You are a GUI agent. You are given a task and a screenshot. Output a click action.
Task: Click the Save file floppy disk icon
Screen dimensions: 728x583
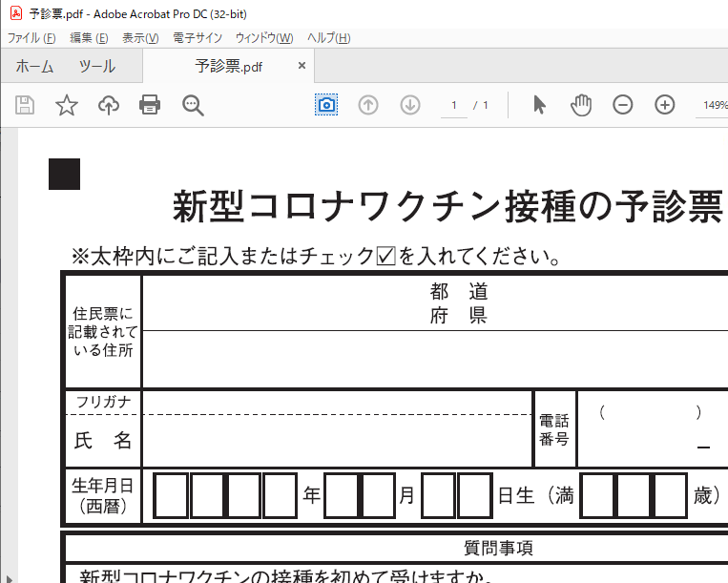(x=25, y=105)
